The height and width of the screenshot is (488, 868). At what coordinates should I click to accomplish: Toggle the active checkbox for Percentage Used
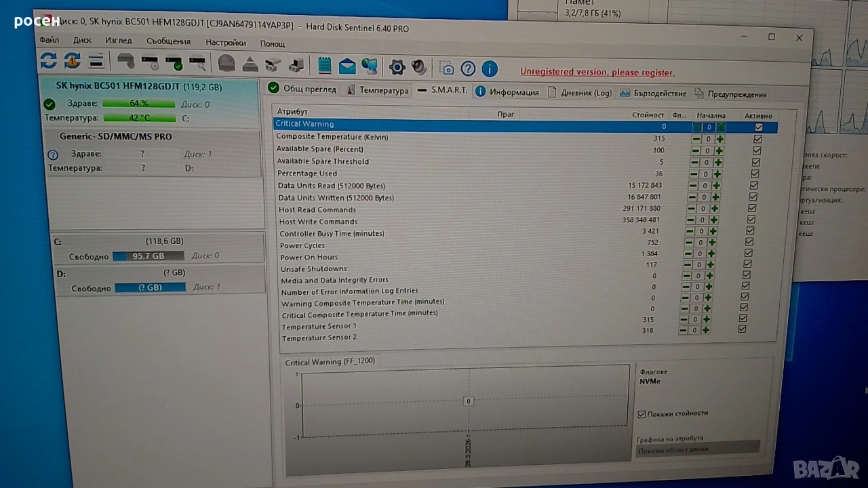(x=755, y=174)
